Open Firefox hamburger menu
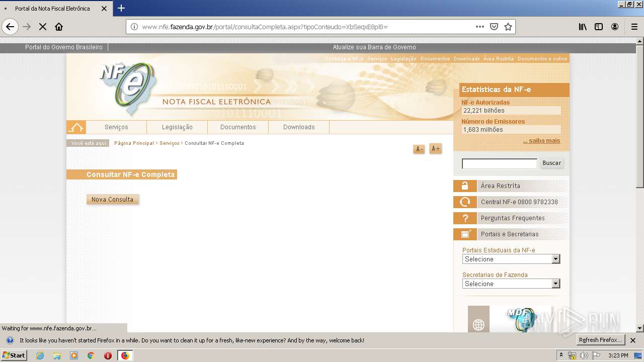The image size is (644, 362). (x=634, y=27)
